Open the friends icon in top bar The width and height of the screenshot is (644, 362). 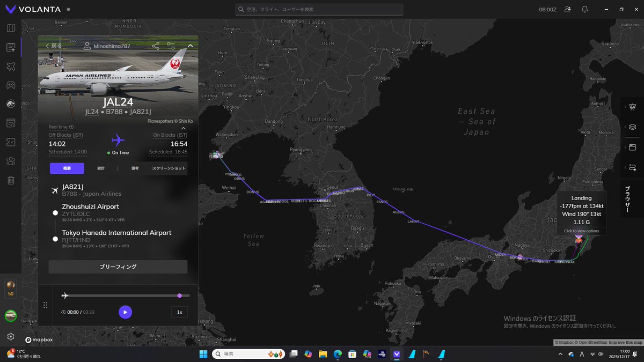(x=568, y=9)
